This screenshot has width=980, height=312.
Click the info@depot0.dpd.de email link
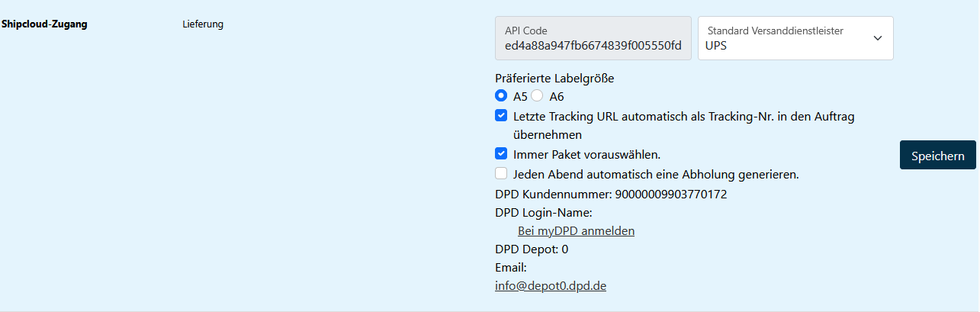[x=551, y=286]
